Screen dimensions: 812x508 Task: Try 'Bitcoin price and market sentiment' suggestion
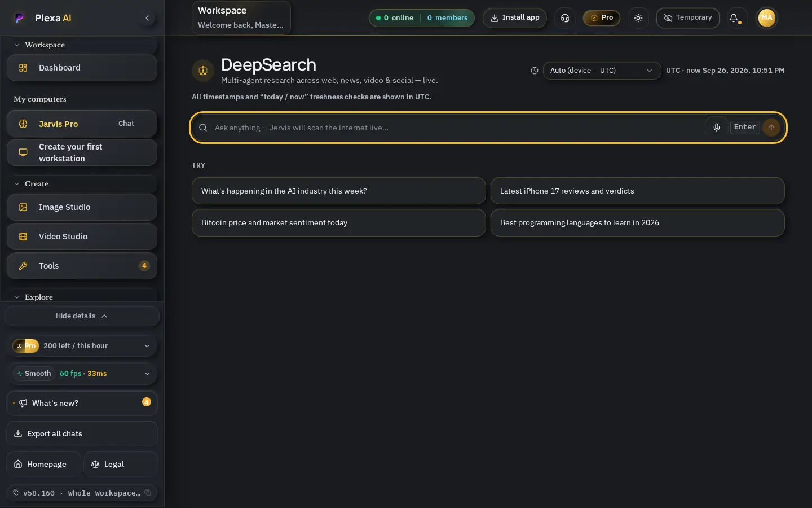(x=338, y=222)
